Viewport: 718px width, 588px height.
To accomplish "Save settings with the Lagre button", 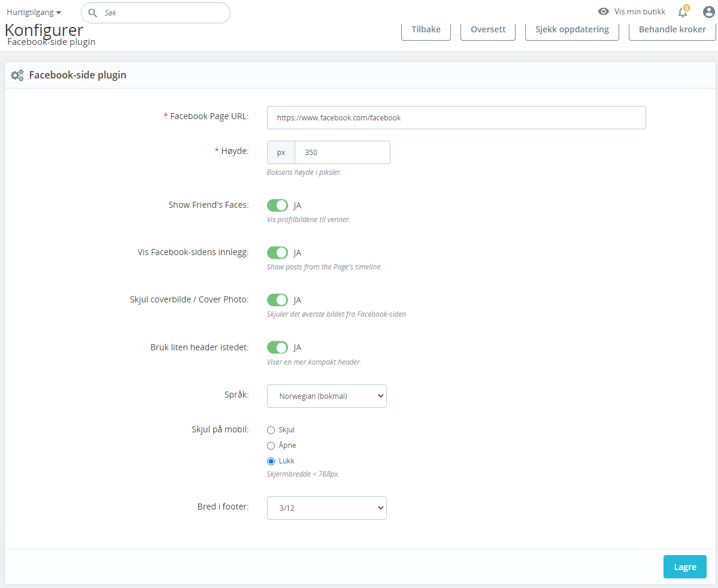I will (684, 567).
